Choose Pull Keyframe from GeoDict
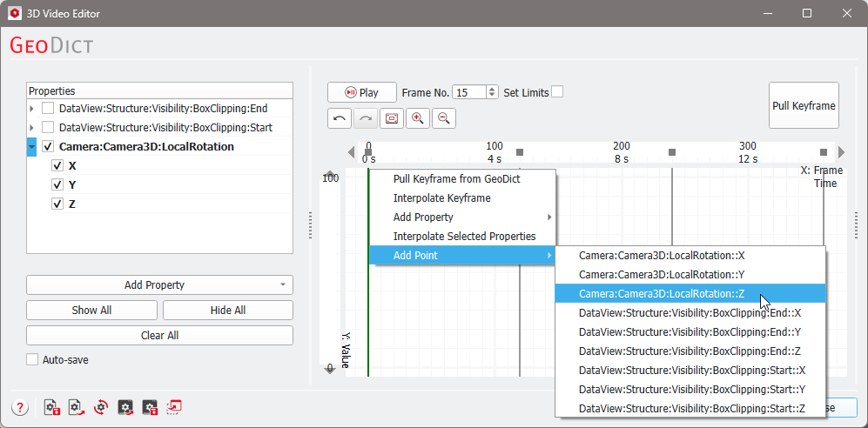 point(464,179)
